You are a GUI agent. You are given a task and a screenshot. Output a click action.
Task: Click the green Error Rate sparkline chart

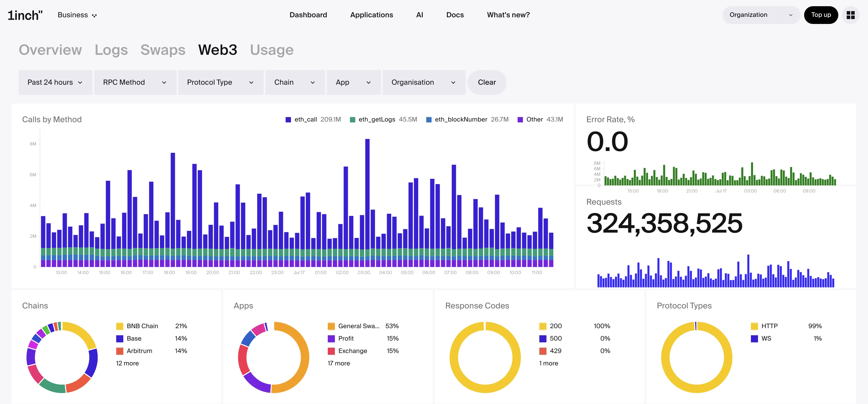coord(720,174)
